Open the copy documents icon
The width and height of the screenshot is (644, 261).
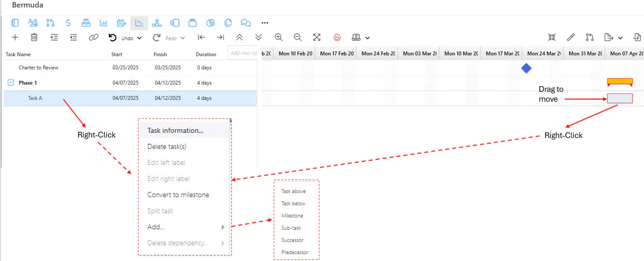coord(228,23)
